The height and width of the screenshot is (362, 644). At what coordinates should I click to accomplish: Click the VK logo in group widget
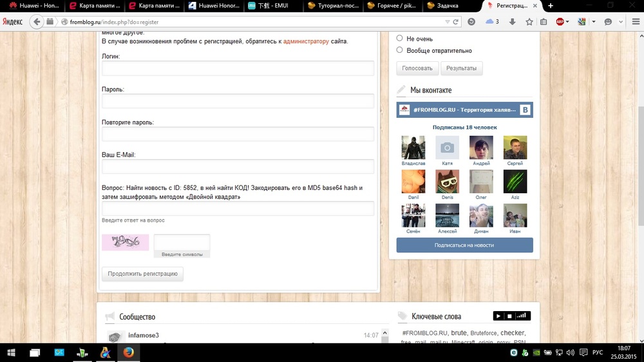point(526,110)
